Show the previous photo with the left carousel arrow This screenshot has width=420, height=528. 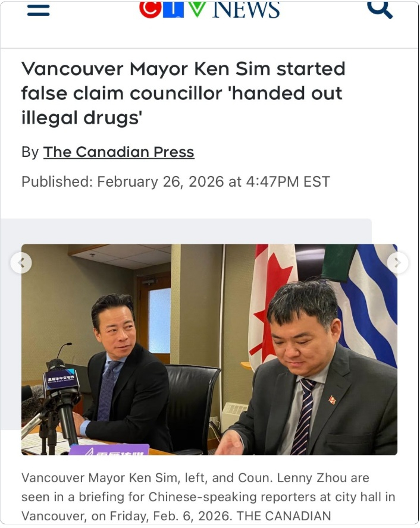tap(21, 263)
